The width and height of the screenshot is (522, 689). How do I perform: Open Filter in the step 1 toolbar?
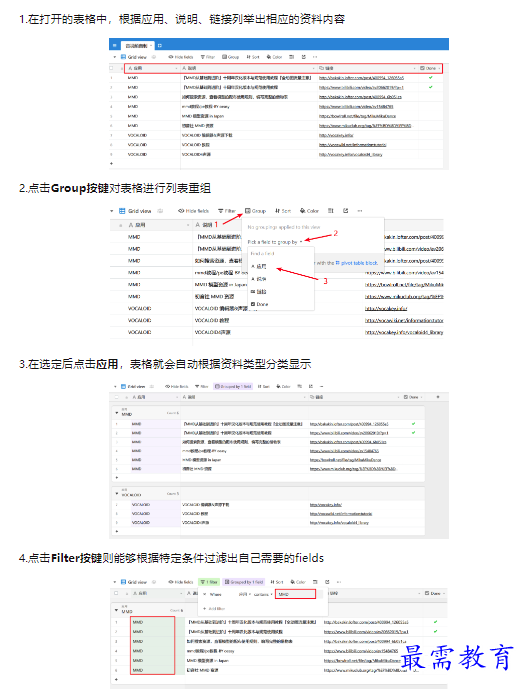tap(208, 57)
